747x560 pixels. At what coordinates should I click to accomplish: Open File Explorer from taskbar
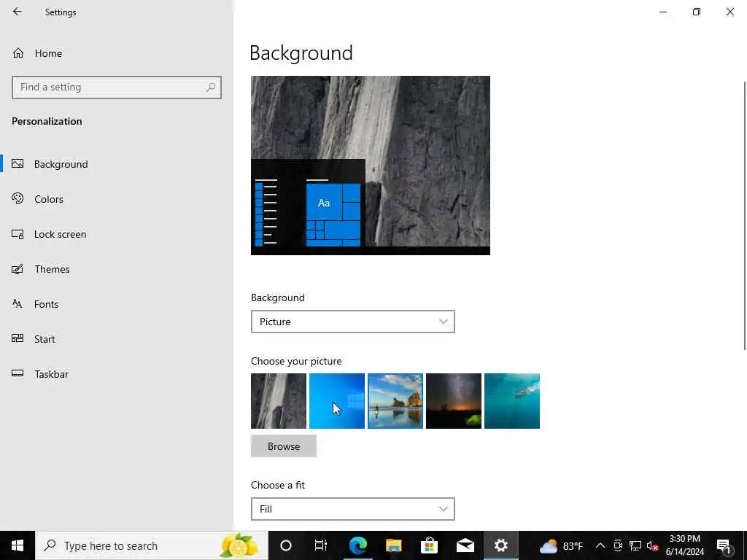click(x=393, y=545)
